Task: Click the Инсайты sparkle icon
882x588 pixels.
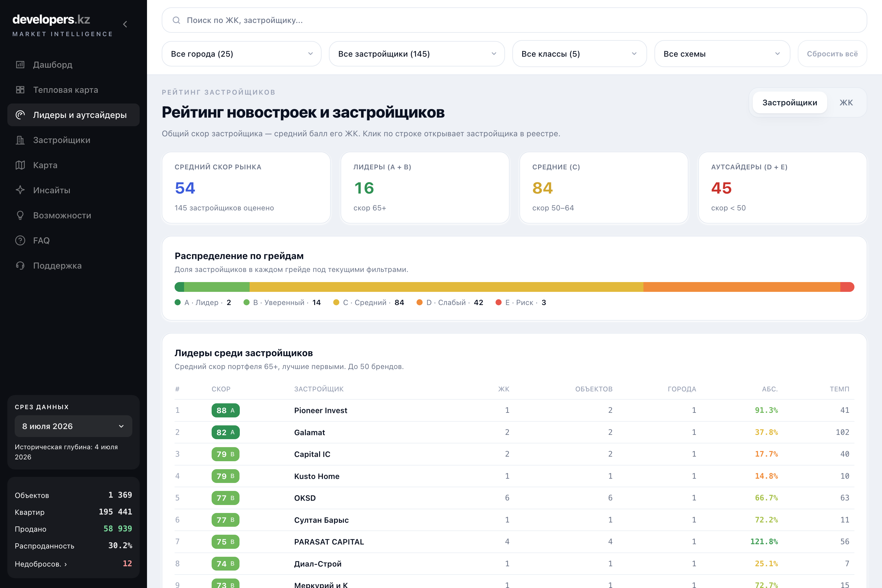Action: tap(20, 190)
